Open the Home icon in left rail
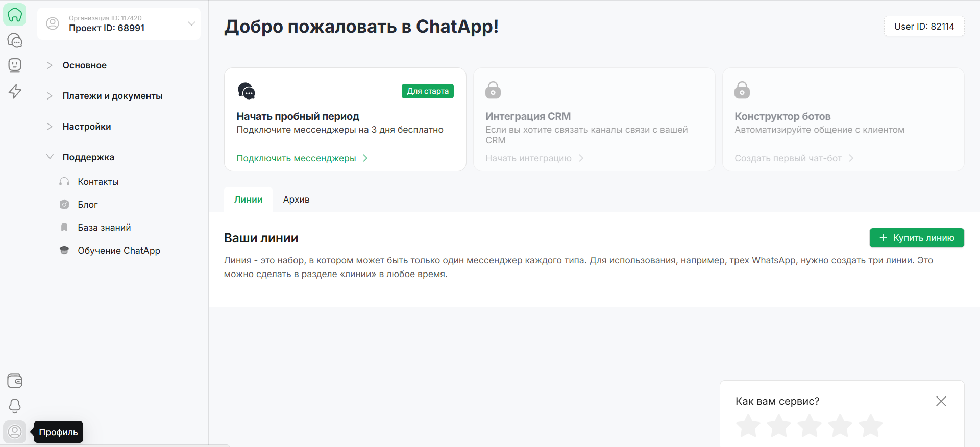Viewport: 980px width, 447px height. pos(15,15)
